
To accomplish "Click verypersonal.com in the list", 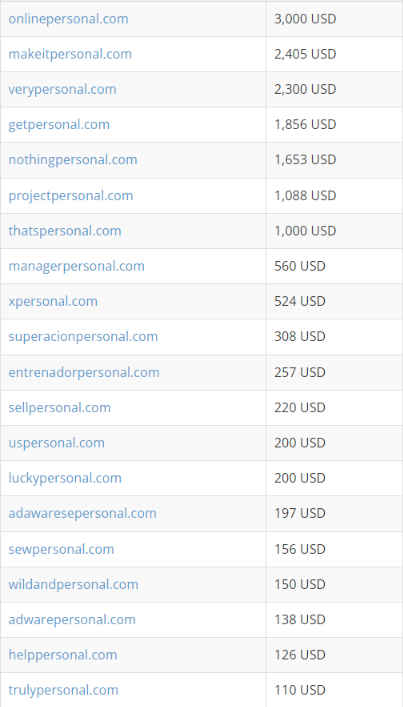I will 62,89.
